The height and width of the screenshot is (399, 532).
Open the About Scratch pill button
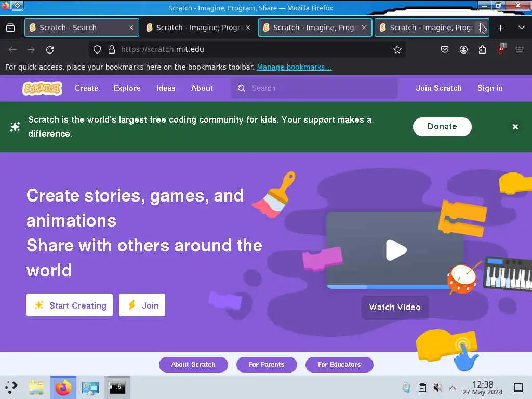click(193, 364)
